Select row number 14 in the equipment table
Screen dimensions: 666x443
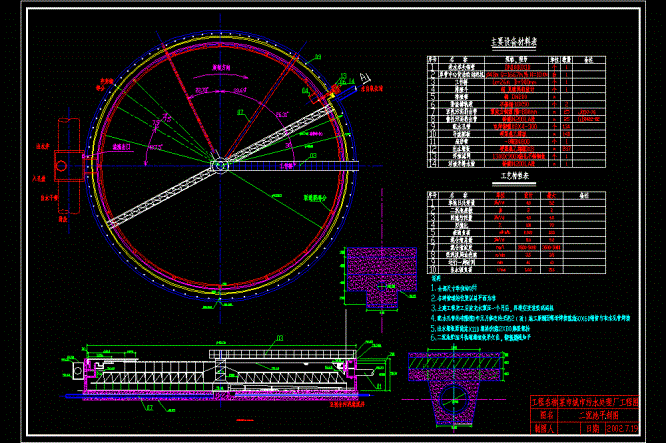[x=432, y=164]
